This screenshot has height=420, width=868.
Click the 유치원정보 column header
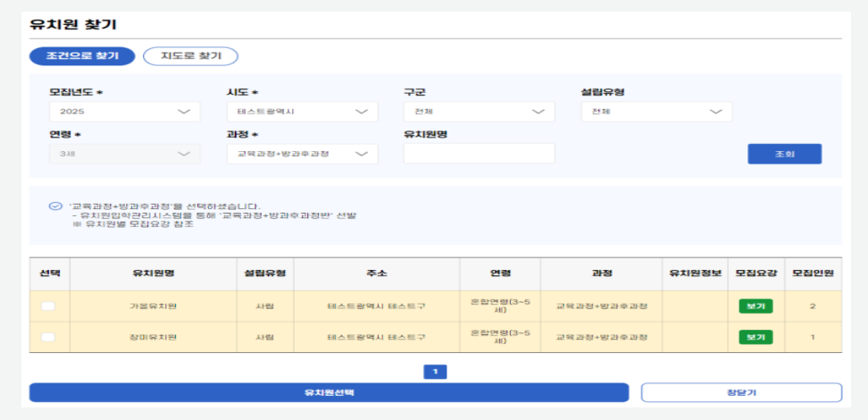click(696, 273)
